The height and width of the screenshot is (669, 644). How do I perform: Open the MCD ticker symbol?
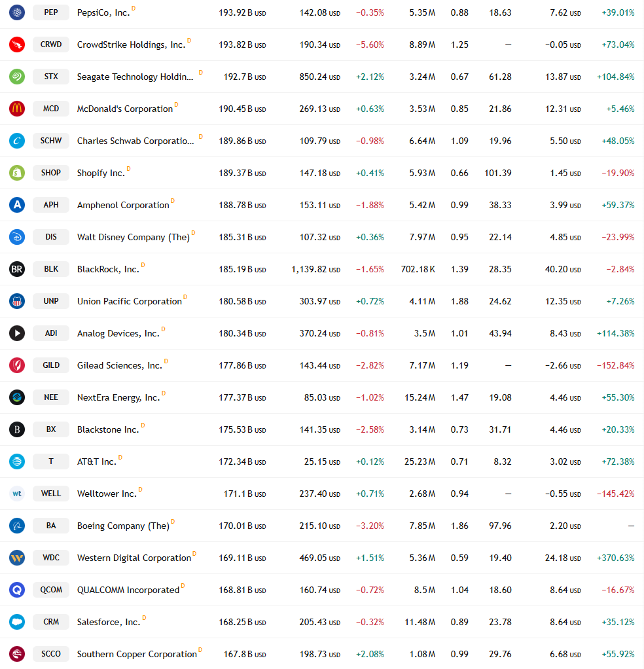coord(51,109)
